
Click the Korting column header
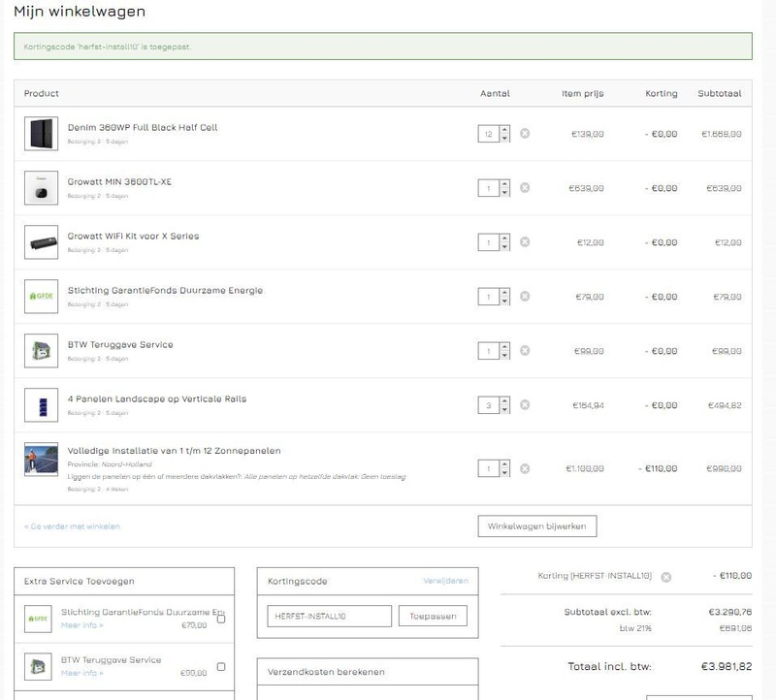click(x=662, y=93)
